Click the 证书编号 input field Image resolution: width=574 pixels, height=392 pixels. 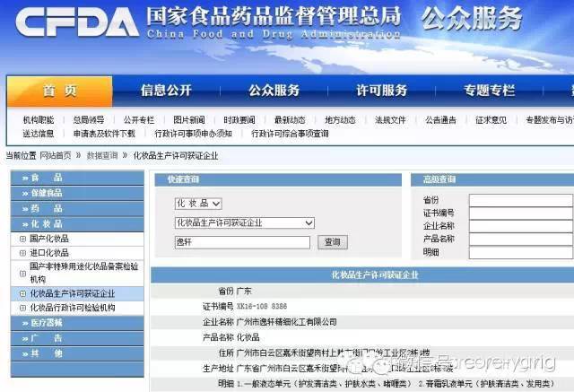click(x=521, y=213)
